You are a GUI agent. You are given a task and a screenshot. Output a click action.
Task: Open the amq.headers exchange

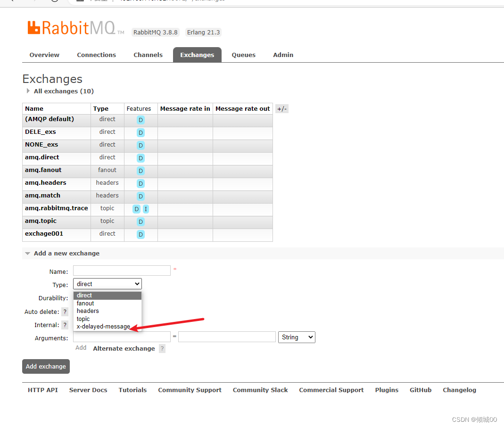(46, 183)
